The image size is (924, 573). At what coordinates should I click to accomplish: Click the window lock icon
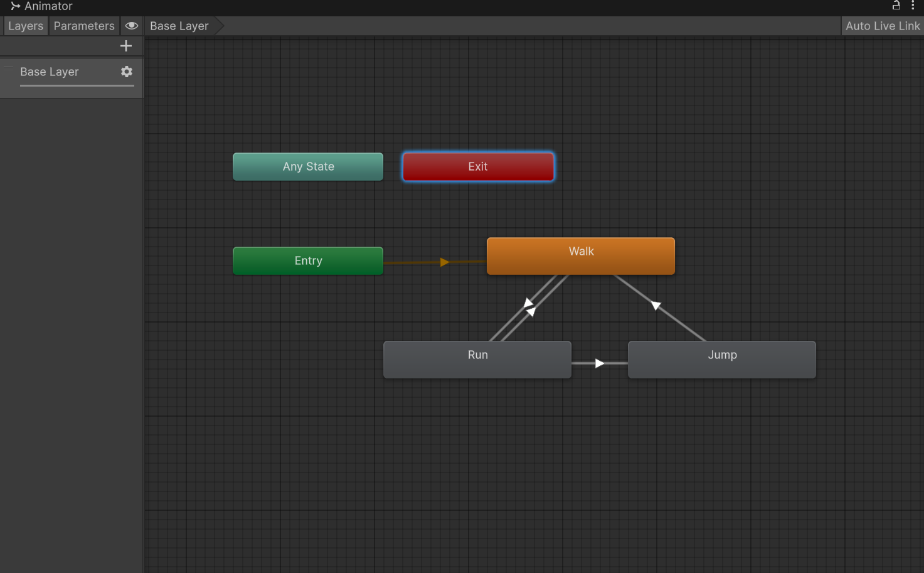[x=896, y=6]
